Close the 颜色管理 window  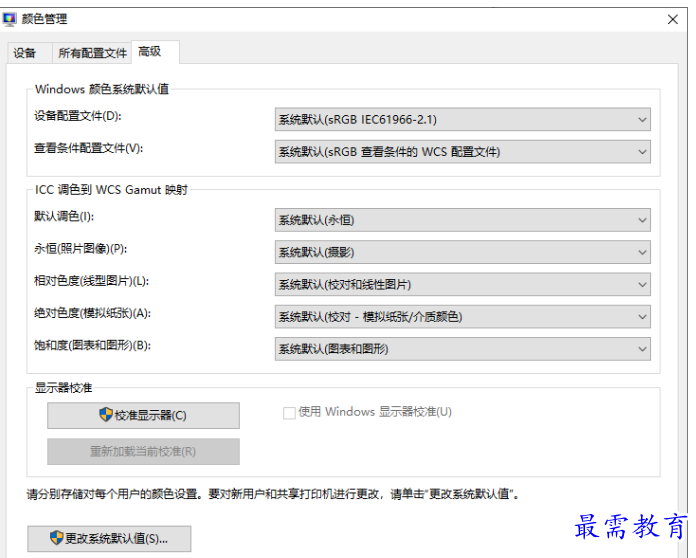pos(672,20)
